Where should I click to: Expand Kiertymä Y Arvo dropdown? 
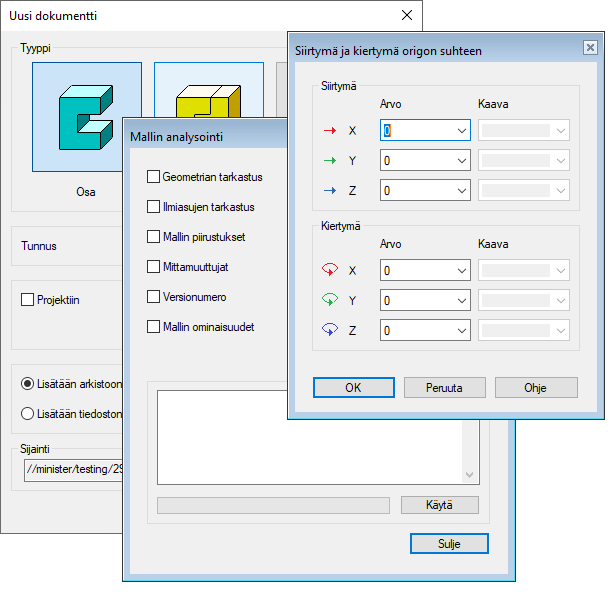point(461,299)
